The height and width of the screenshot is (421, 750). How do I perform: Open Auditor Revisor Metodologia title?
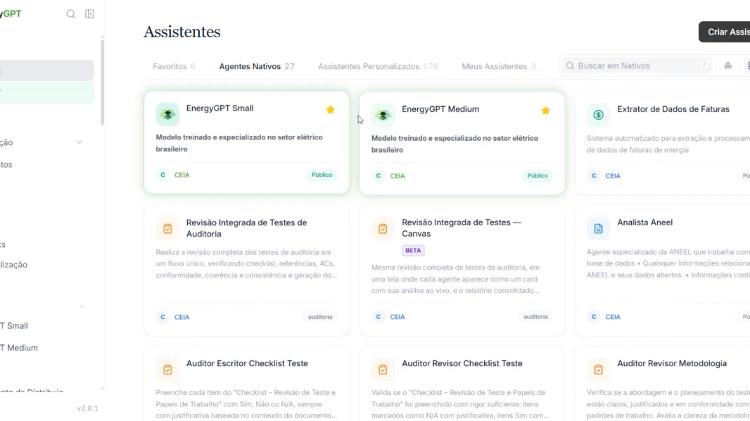coord(672,364)
